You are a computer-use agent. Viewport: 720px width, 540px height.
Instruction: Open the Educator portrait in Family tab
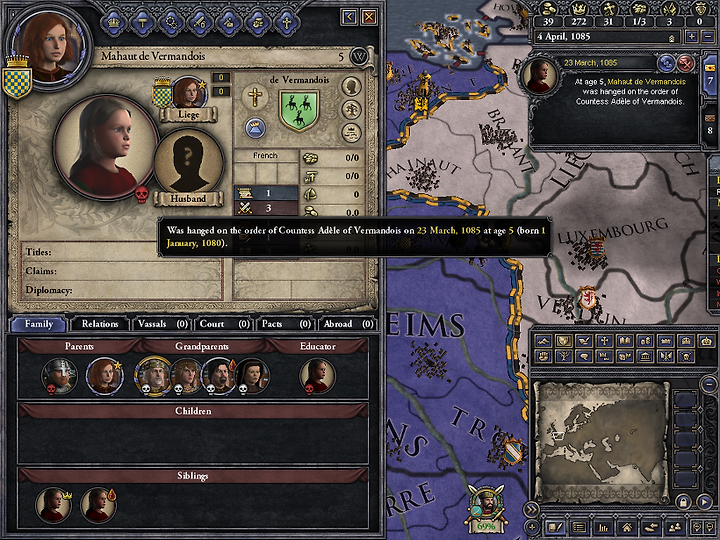[317, 377]
